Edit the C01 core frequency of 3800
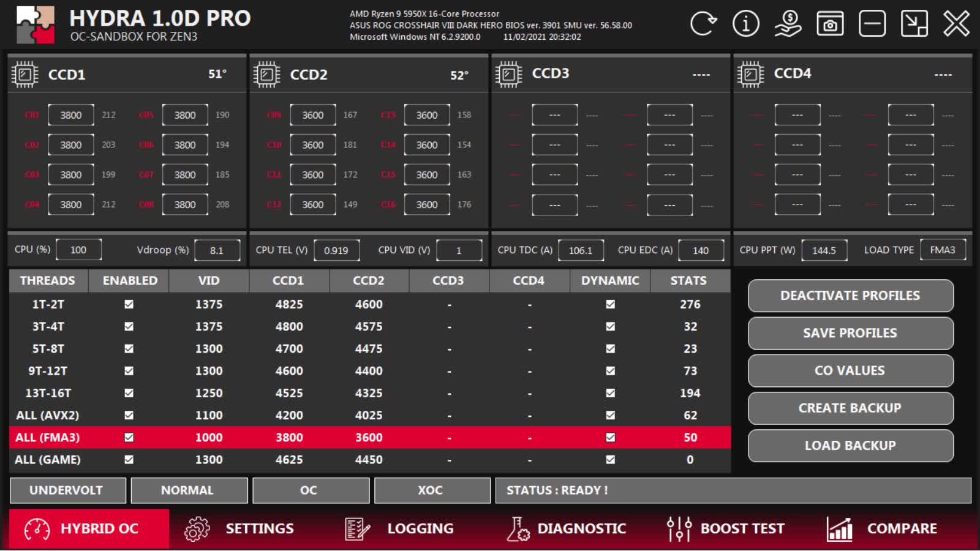This screenshot has height=551, width=980. point(70,114)
